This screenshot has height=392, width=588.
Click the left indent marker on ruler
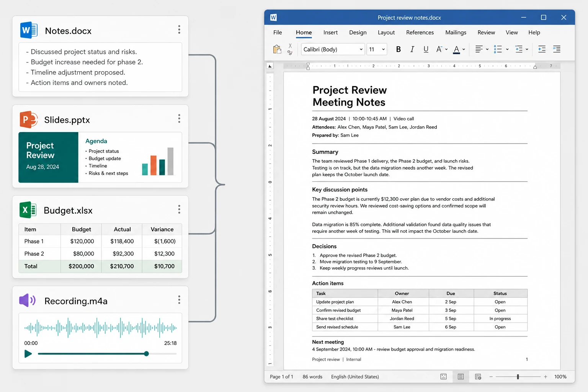[308, 66]
